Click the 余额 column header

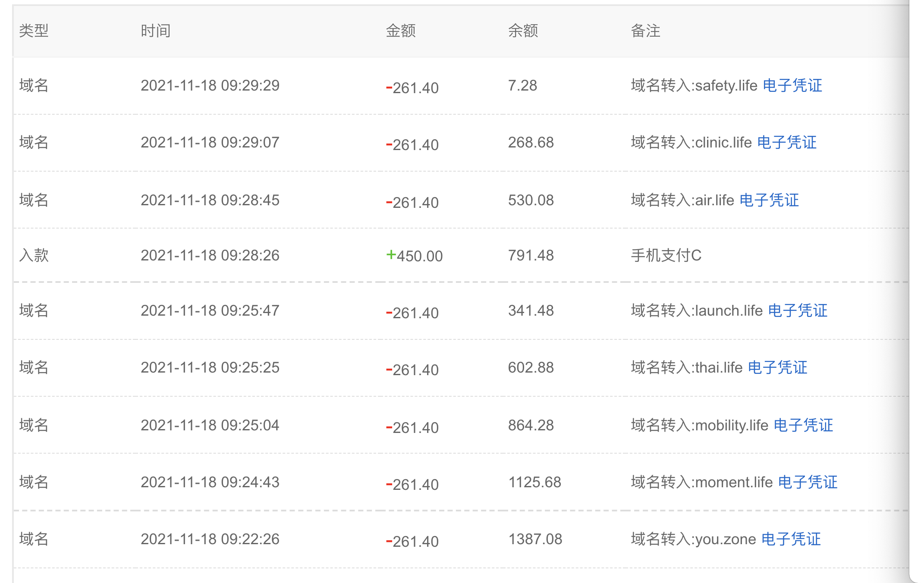coord(523,31)
